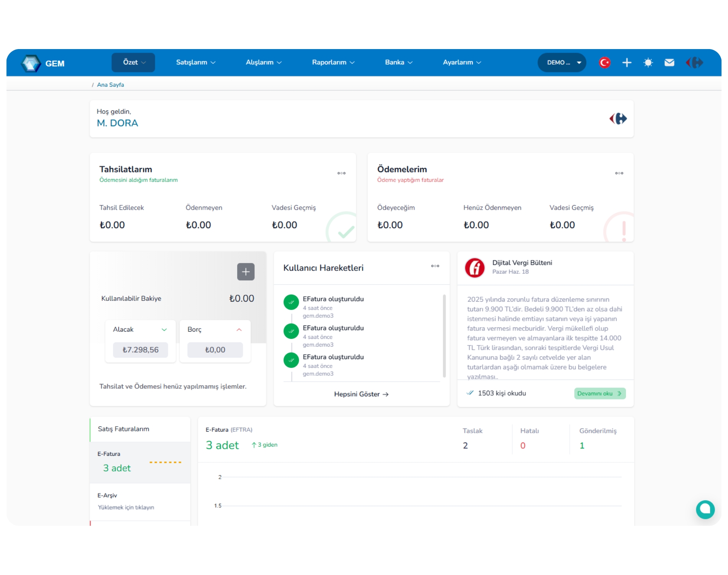The width and height of the screenshot is (728, 575).
Task: Click the Ana Sayfa breadcrumb link
Action: pyautogui.click(x=110, y=85)
